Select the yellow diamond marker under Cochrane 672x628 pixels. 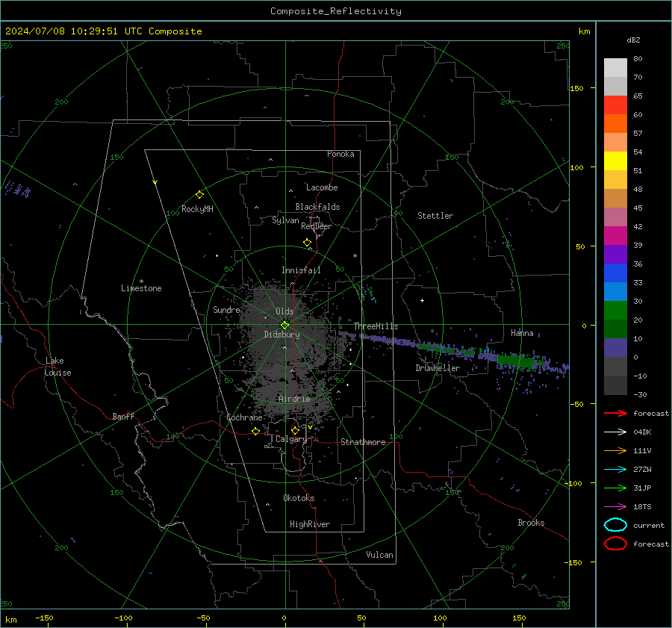[256, 432]
